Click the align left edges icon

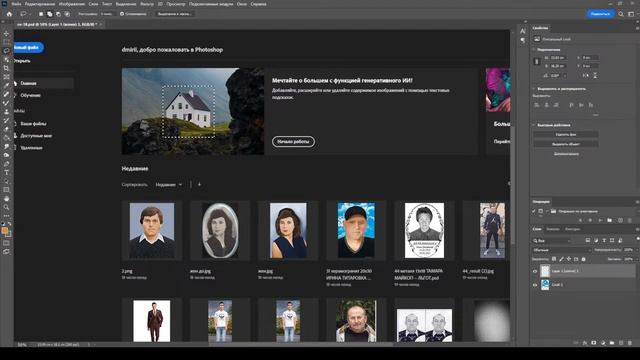537,105
